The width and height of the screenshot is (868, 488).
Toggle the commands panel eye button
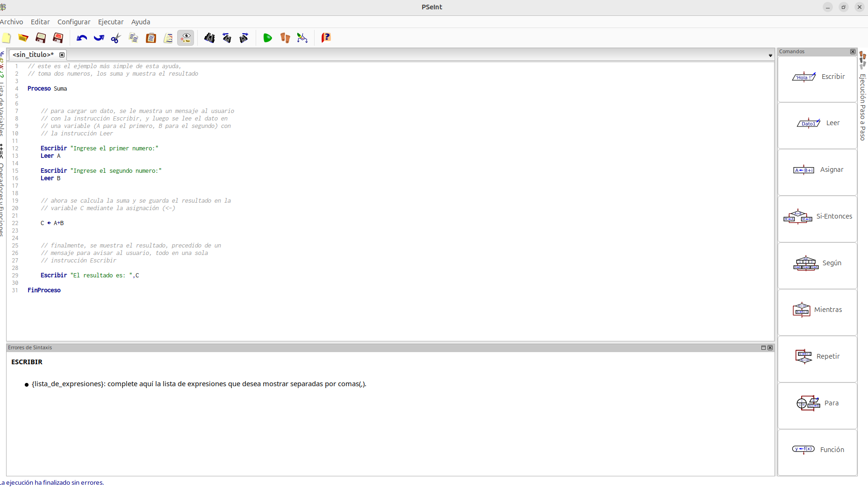[x=186, y=38]
